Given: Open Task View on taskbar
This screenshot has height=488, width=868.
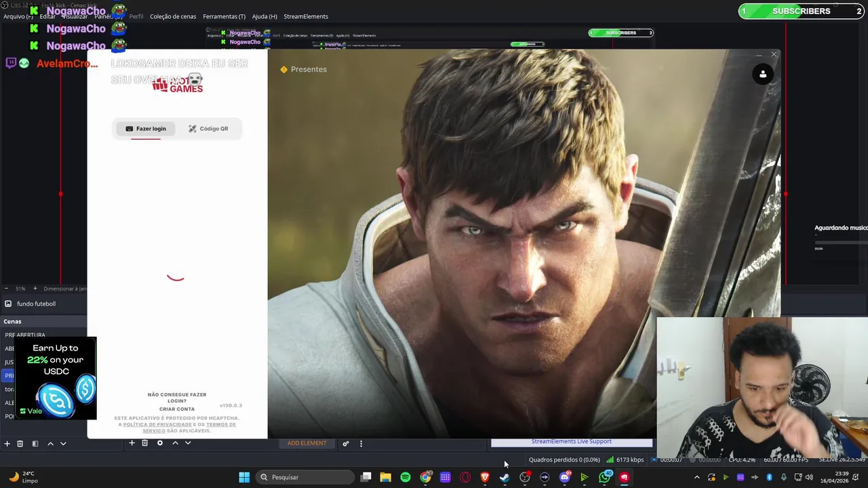Looking at the screenshot, I should pyautogui.click(x=366, y=477).
